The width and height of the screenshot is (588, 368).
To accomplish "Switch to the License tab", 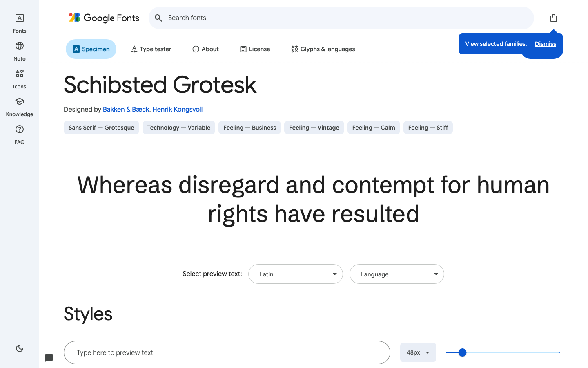I will click(255, 49).
